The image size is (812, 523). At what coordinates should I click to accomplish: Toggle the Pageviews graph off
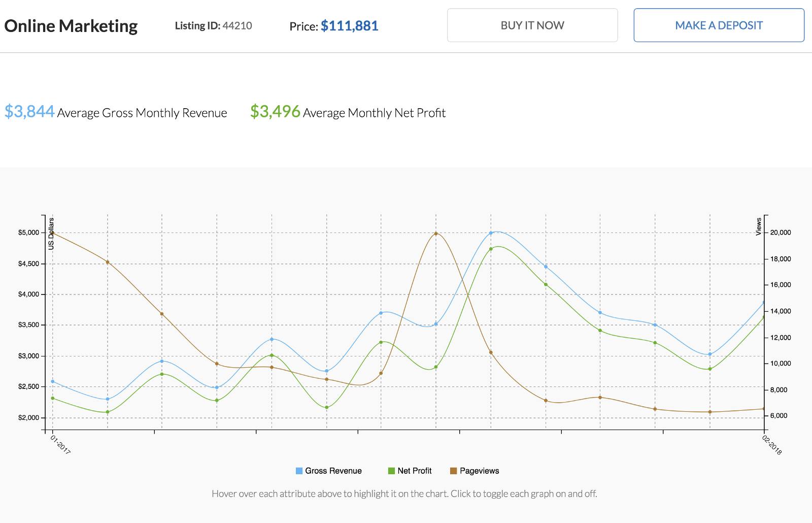[479, 471]
